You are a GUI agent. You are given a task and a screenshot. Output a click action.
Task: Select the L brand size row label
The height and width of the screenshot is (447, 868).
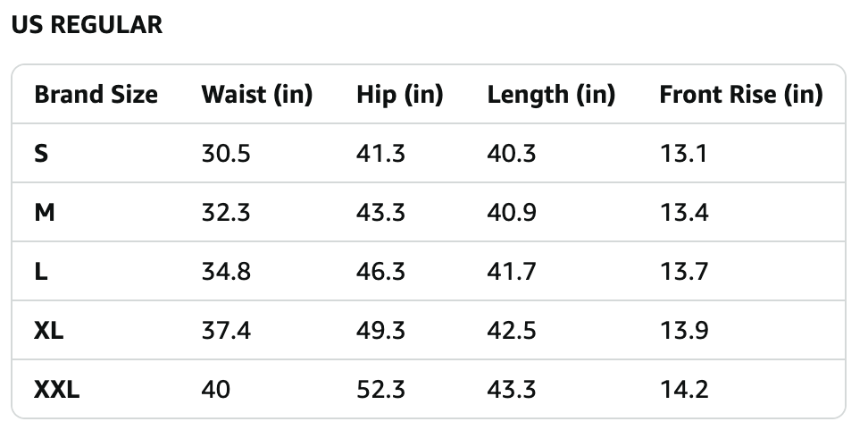pyautogui.click(x=40, y=272)
